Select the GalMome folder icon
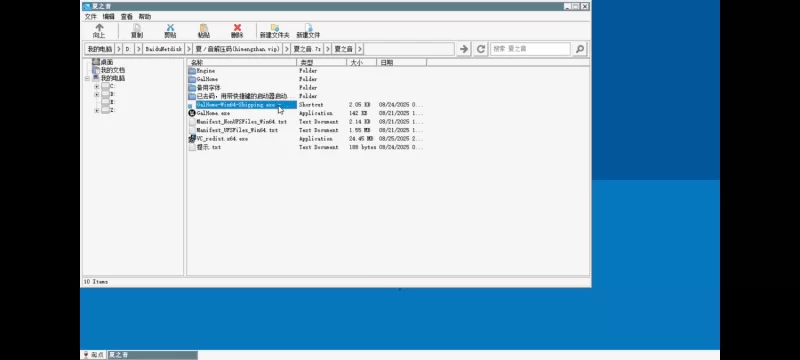 click(x=192, y=80)
